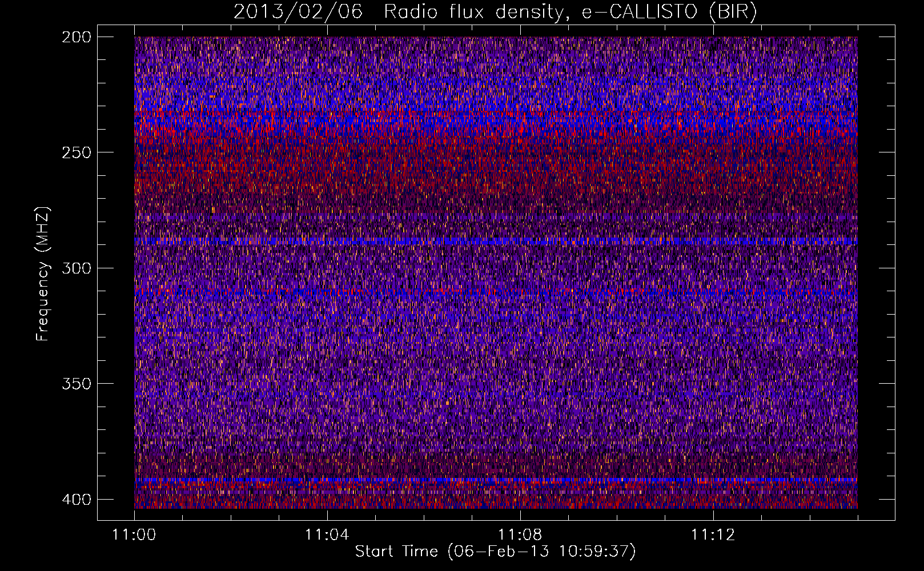The height and width of the screenshot is (571, 924).
Task: Click the 200 frequency tick label
Action: click(x=76, y=37)
